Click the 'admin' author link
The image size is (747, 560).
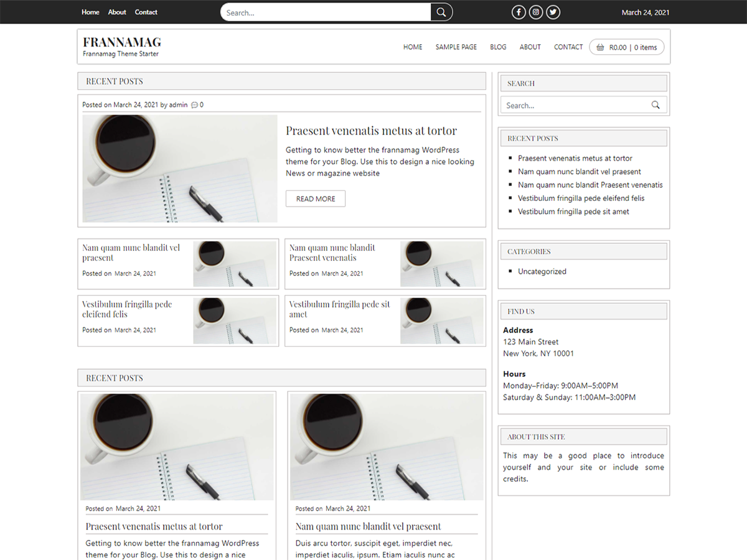tap(178, 105)
